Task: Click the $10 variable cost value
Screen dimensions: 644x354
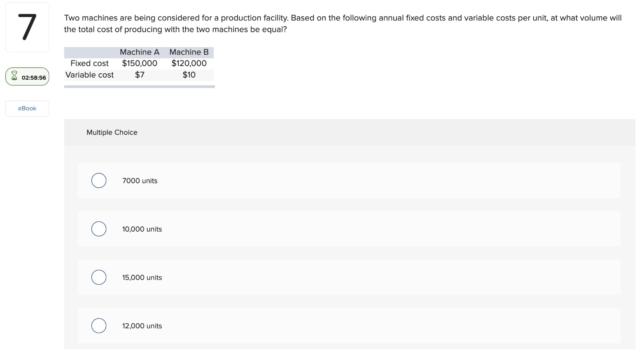Action: [x=189, y=75]
